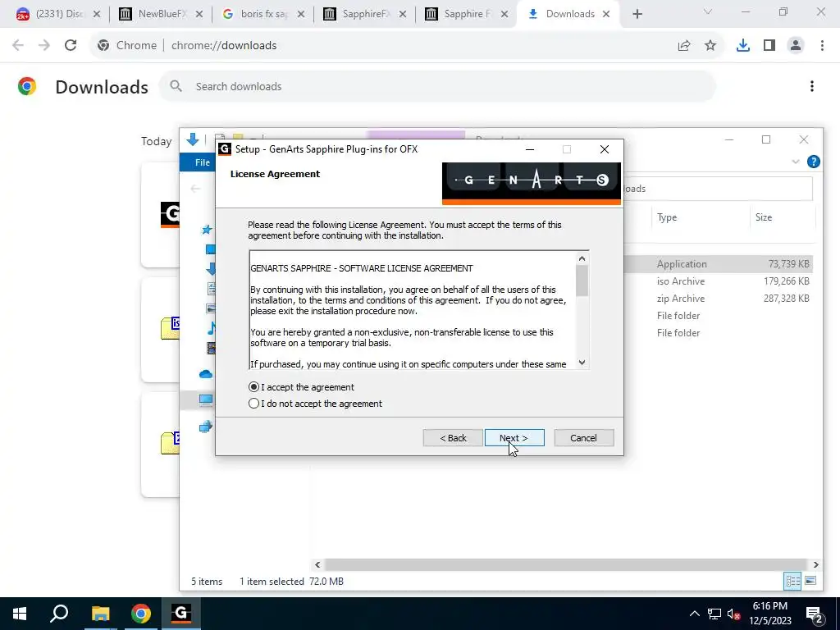Bookmark this page with star icon
The image size is (840, 630).
[x=710, y=46]
